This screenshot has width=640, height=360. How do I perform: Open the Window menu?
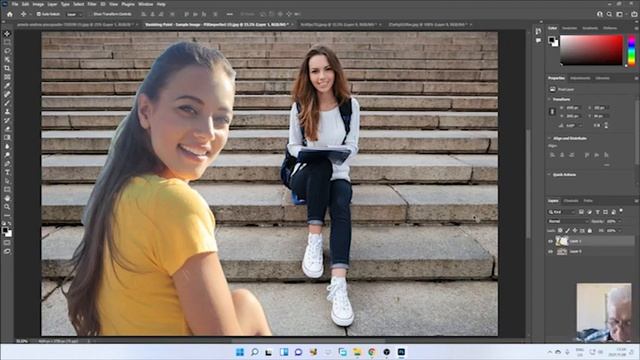click(x=145, y=4)
